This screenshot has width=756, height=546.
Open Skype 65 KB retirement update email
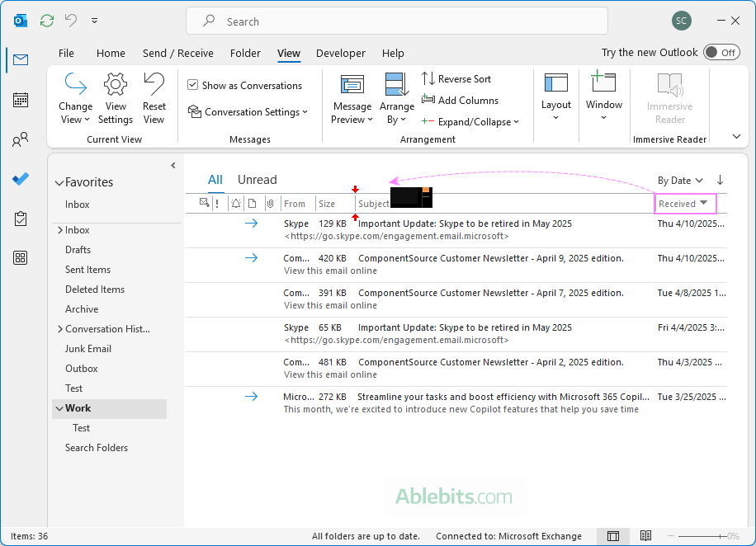click(456, 334)
